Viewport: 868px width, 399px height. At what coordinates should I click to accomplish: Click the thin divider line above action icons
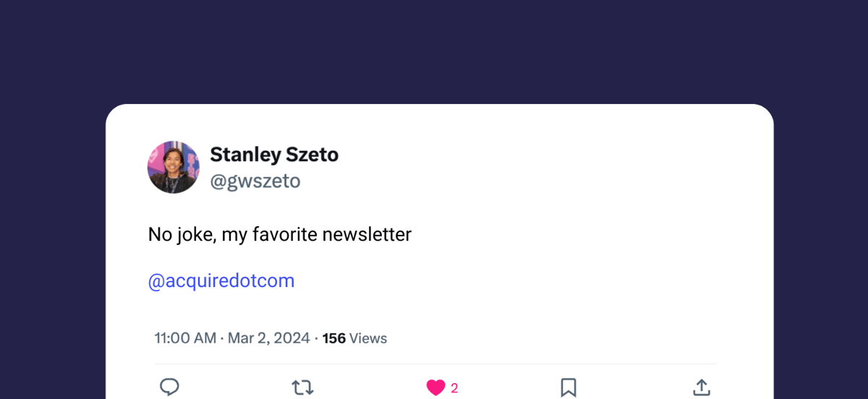click(435, 364)
